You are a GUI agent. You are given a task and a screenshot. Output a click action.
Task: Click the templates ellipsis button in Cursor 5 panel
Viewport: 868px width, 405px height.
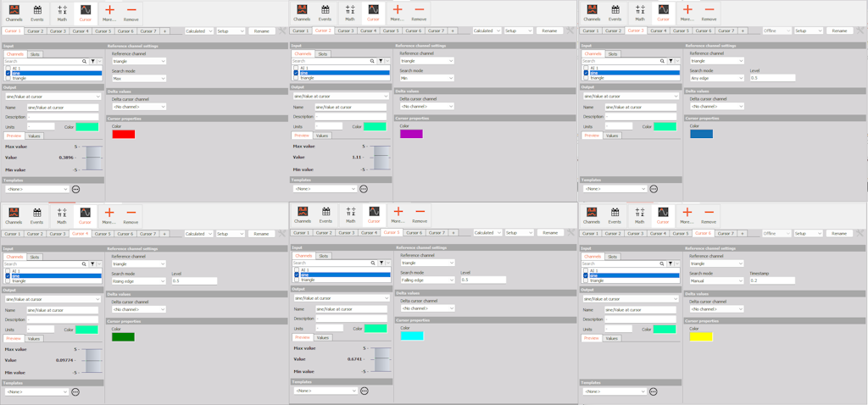point(364,391)
